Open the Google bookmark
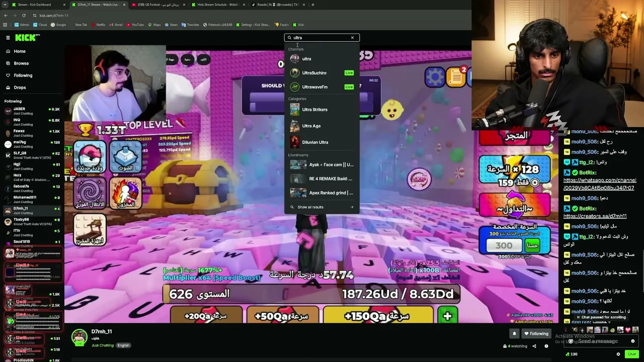This screenshot has height=362, width=644. 58,25
